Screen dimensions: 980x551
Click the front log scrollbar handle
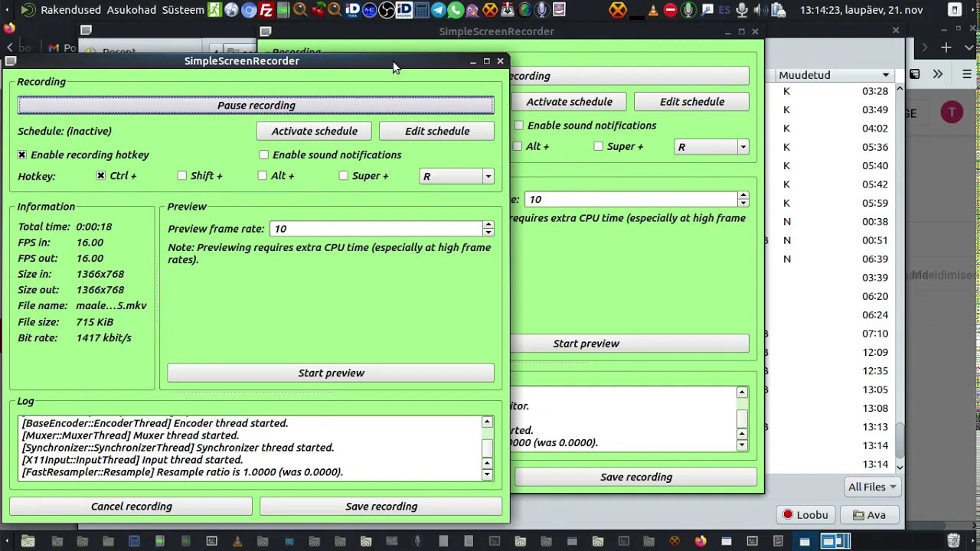pos(487,448)
